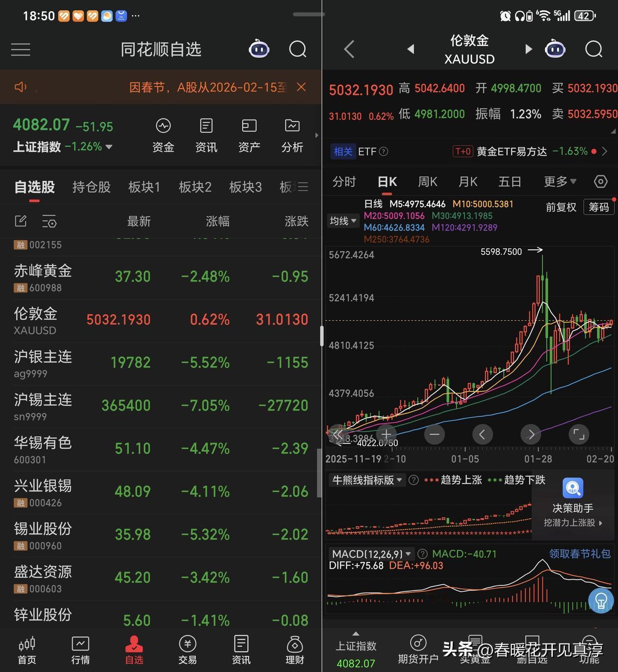Zoom in the K-line chart with plus
This screenshot has height=672, width=618.
tap(386, 435)
